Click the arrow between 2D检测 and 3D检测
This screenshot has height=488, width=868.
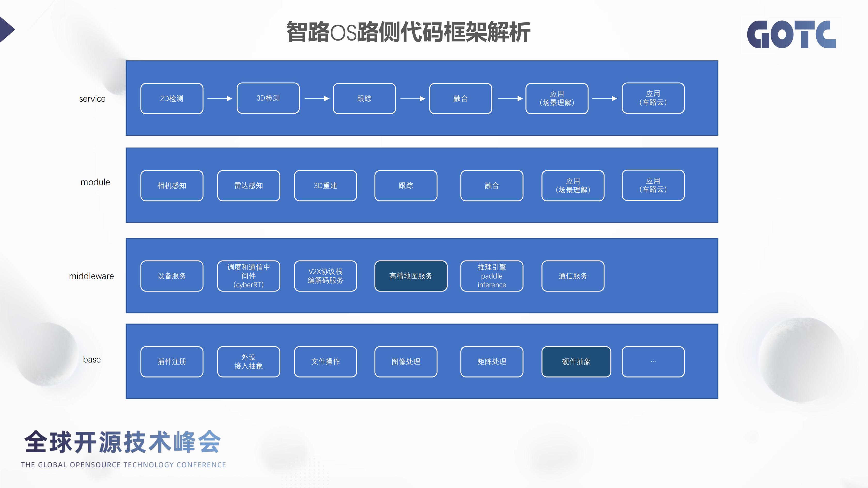click(220, 99)
